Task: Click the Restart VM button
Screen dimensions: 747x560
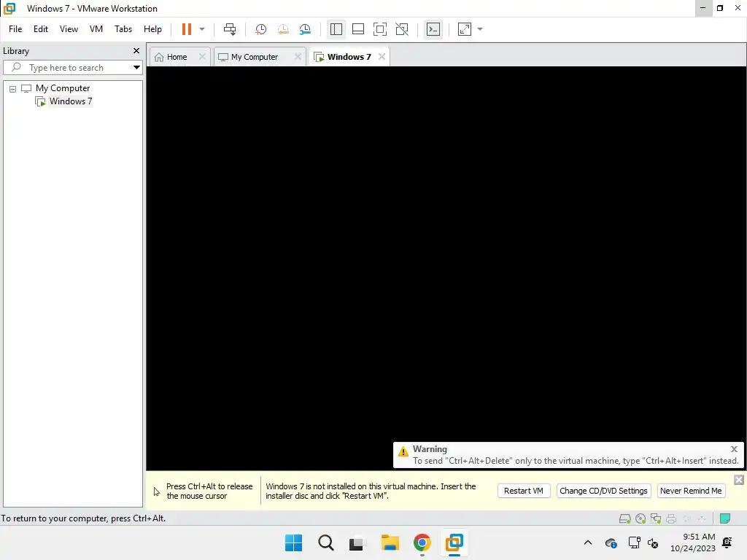Action: point(524,491)
